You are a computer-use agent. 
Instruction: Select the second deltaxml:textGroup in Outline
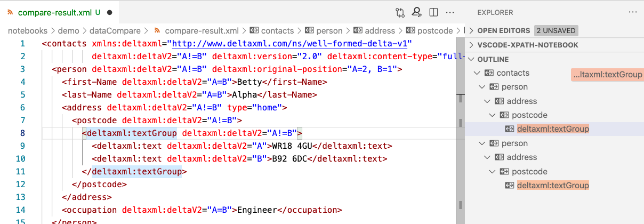pos(553,186)
